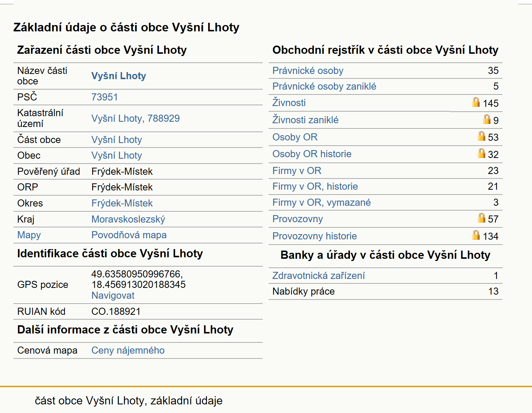Image resolution: width=532 pixels, height=413 pixels.
Task: Open Firmy v OR, historie link
Action: point(315,186)
